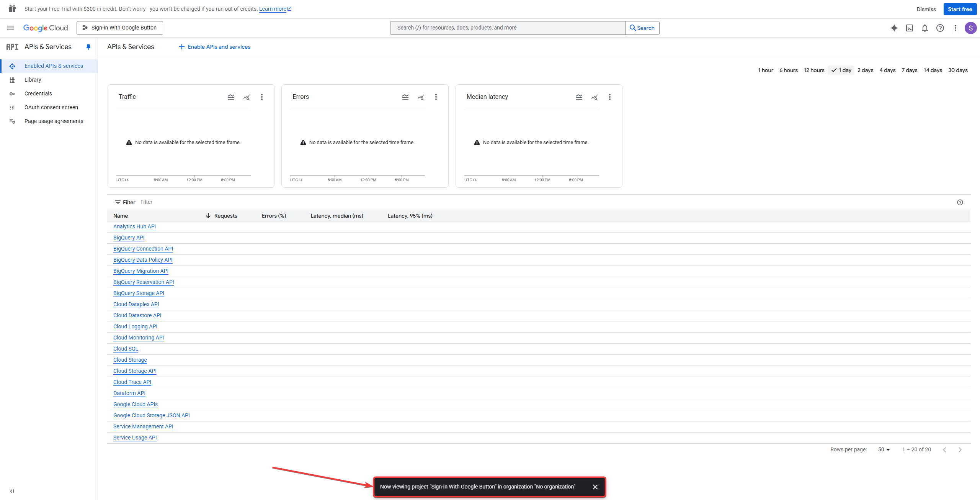Open the Analytics Hub API link
This screenshot has height=500, width=980.
pyautogui.click(x=135, y=226)
